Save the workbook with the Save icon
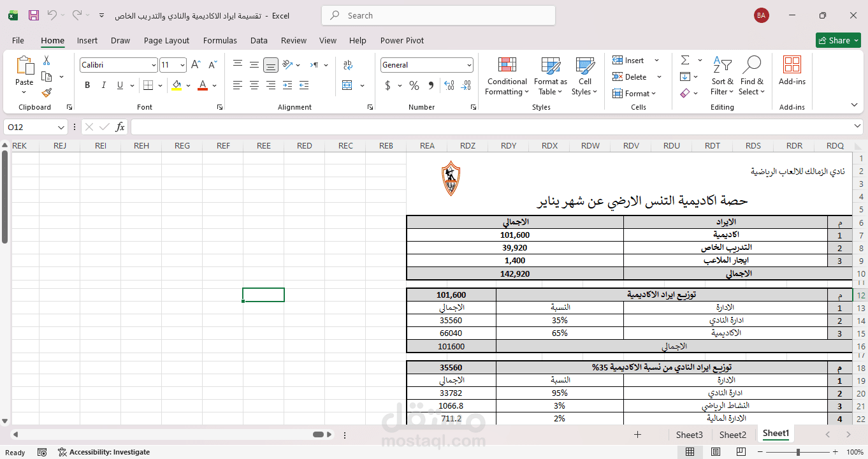Viewport: 868px width, 459px height. [x=34, y=15]
